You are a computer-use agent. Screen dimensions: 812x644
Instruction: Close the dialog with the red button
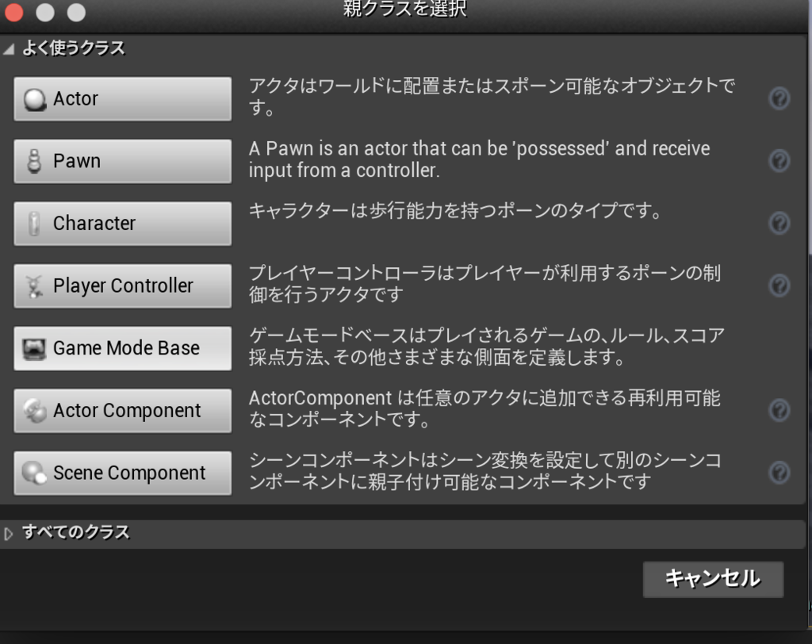coord(13,12)
